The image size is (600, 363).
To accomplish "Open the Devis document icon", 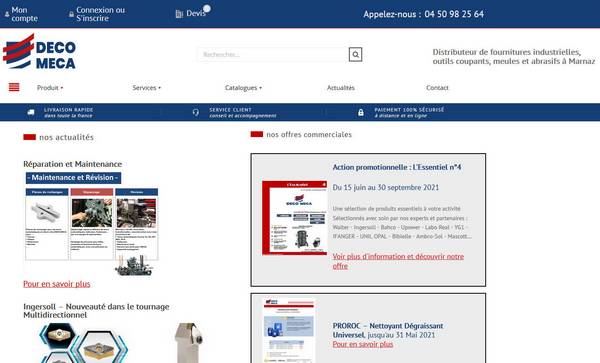I will [179, 14].
